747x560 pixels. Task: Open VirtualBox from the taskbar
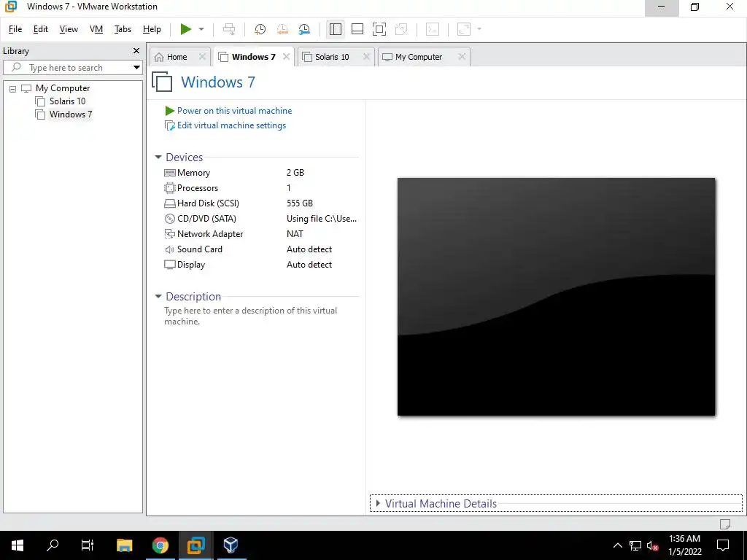click(231, 545)
